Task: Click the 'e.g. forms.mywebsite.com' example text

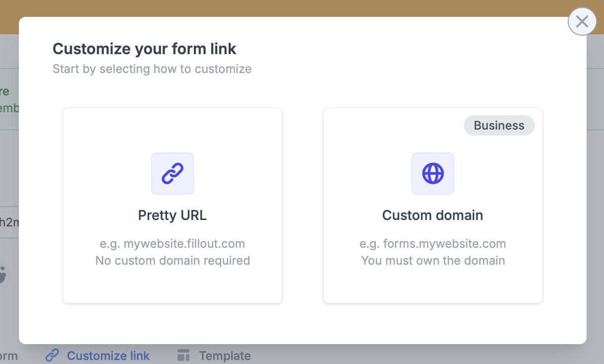Action: (x=432, y=243)
